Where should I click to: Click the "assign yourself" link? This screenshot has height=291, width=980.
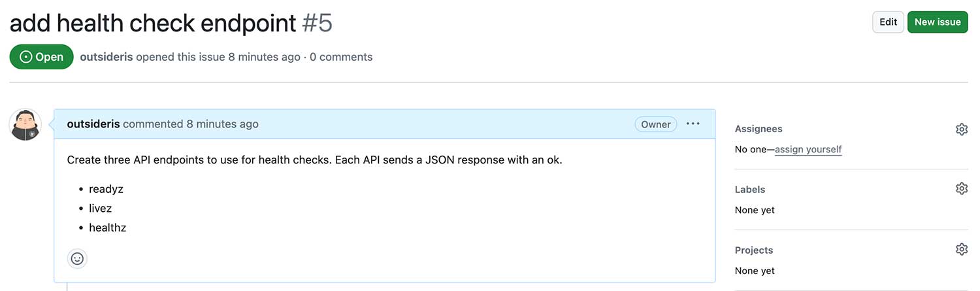click(x=808, y=149)
